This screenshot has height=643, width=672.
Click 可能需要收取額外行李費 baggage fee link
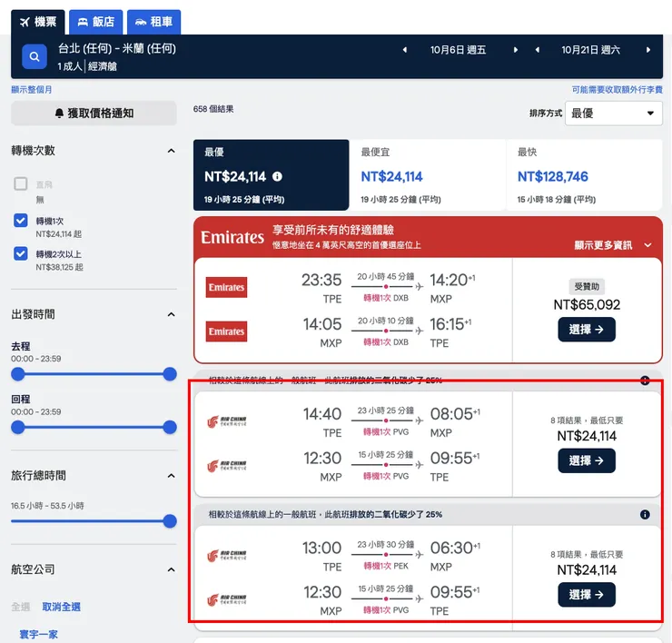(617, 90)
